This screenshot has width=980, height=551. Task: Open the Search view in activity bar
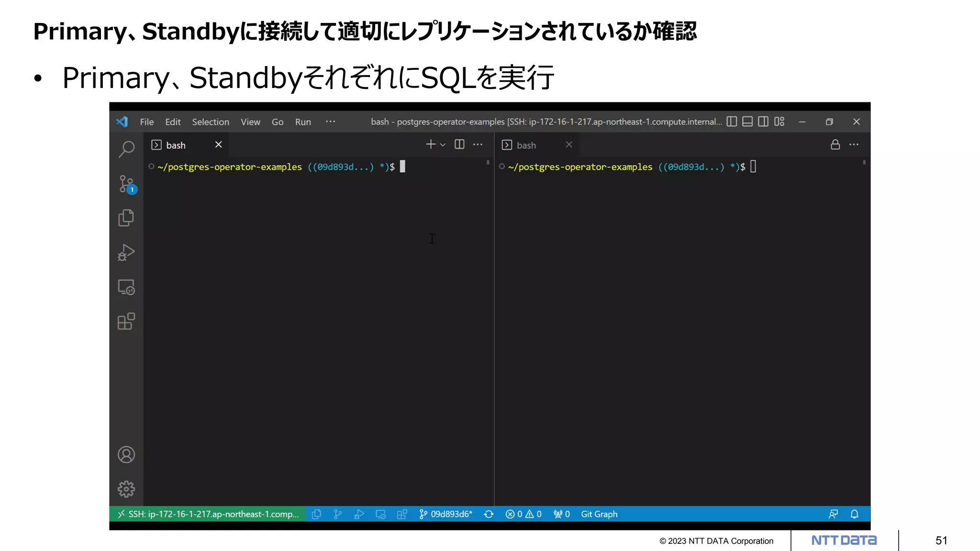126,149
